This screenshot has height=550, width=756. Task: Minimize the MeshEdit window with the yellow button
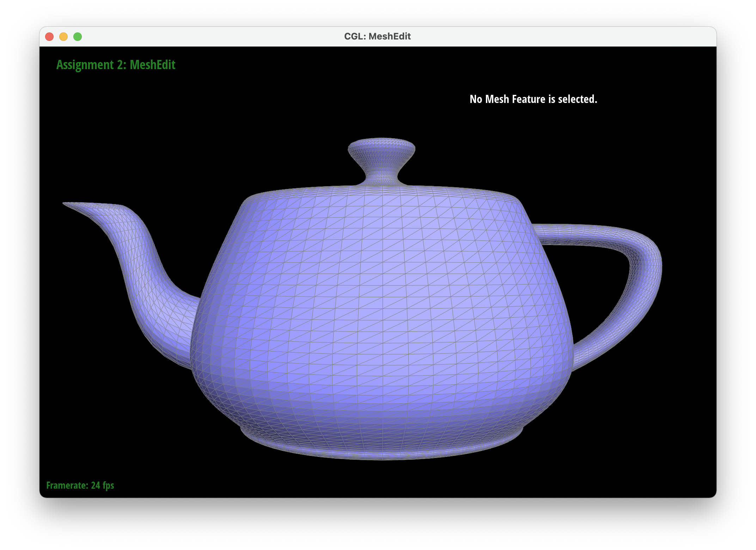[63, 37]
